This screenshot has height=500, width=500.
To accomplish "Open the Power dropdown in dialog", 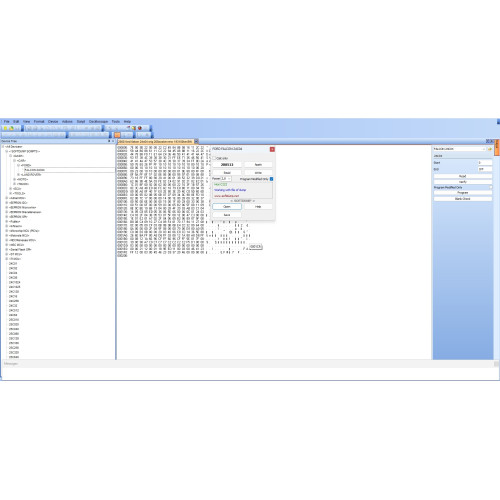I will pos(226,179).
